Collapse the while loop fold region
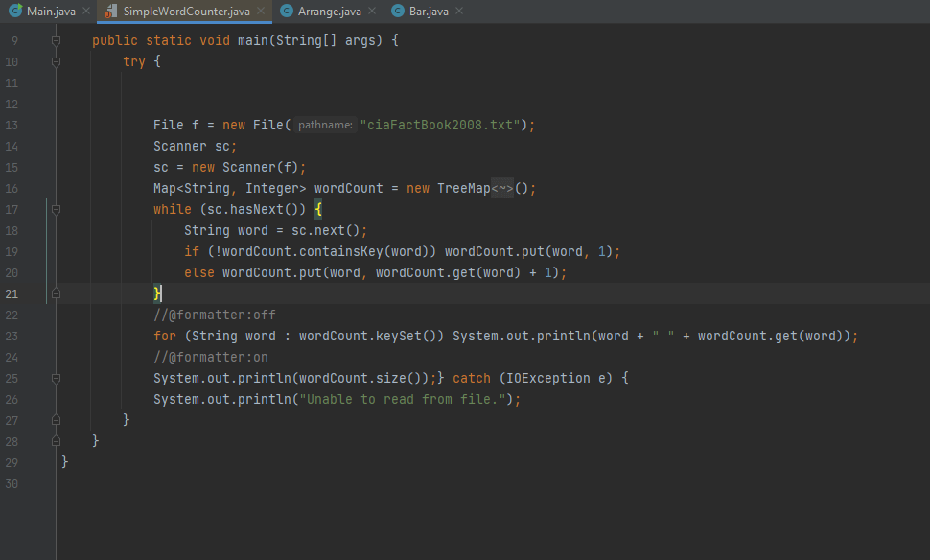The image size is (930, 560). point(55,209)
